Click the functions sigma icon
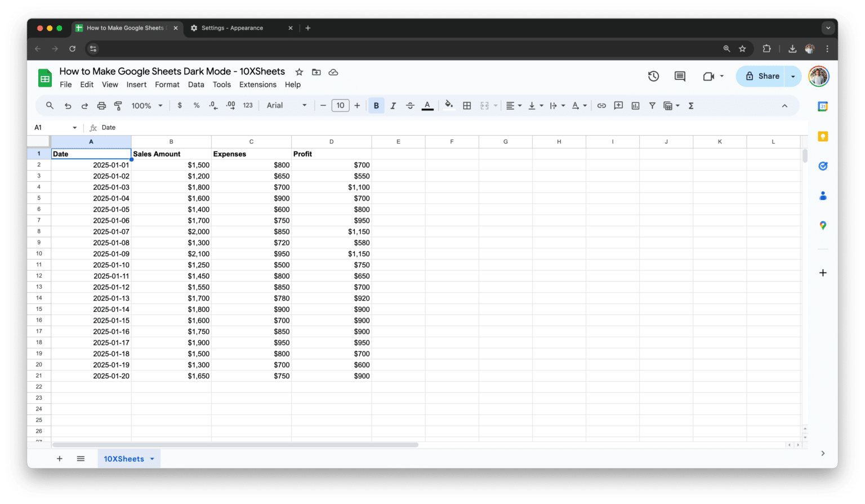Screen dimensions: 865x504 click(691, 105)
